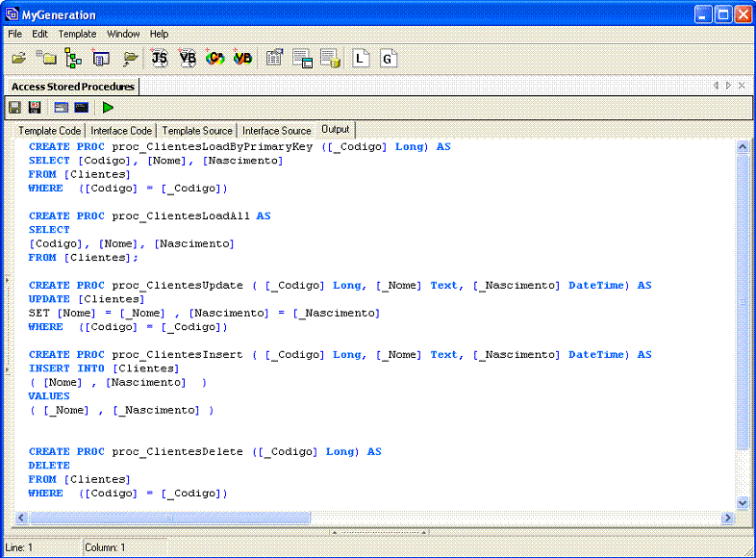Click on proc_ClientesDelete text

(177, 452)
